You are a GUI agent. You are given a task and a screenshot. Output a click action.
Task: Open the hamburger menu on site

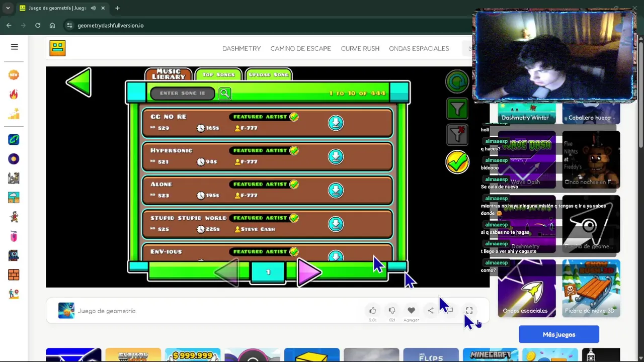[15, 47]
